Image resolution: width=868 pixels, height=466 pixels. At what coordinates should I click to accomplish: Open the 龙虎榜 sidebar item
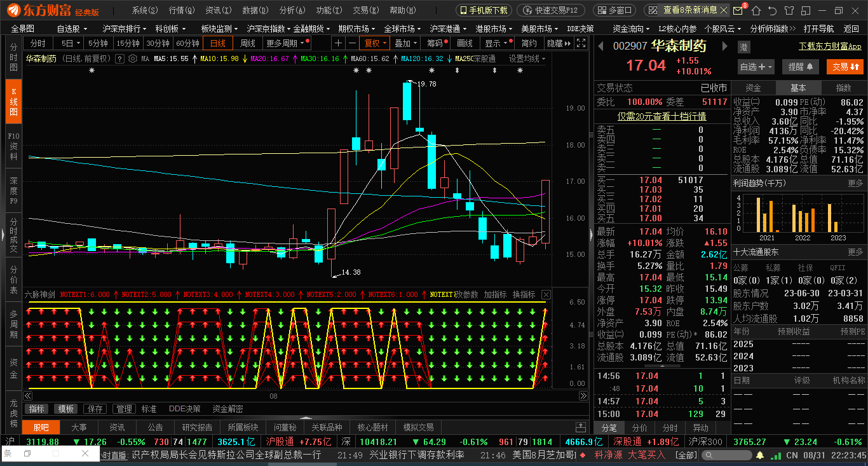coord(13,412)
